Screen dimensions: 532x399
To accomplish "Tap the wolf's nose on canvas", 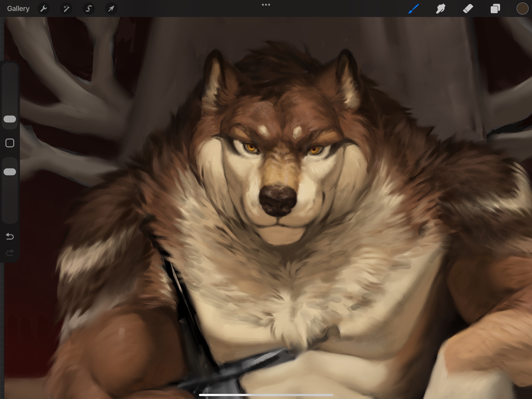I will tap(277, 201).
